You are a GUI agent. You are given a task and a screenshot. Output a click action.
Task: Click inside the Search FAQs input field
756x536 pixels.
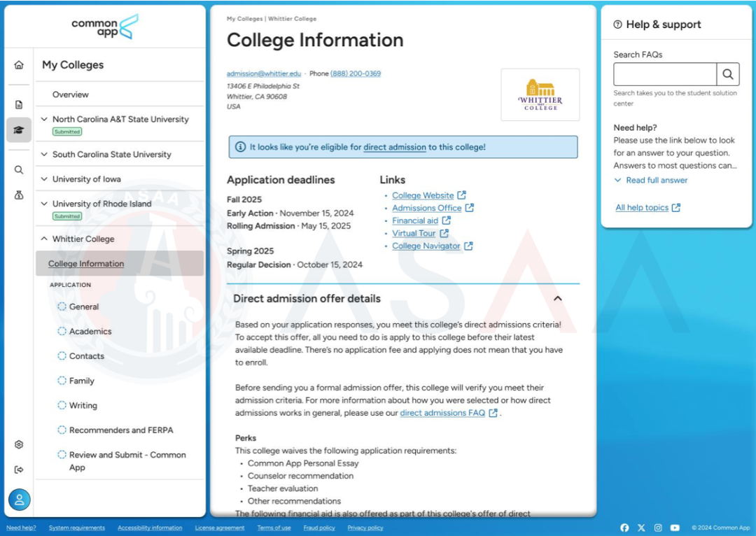click(665, 74)
